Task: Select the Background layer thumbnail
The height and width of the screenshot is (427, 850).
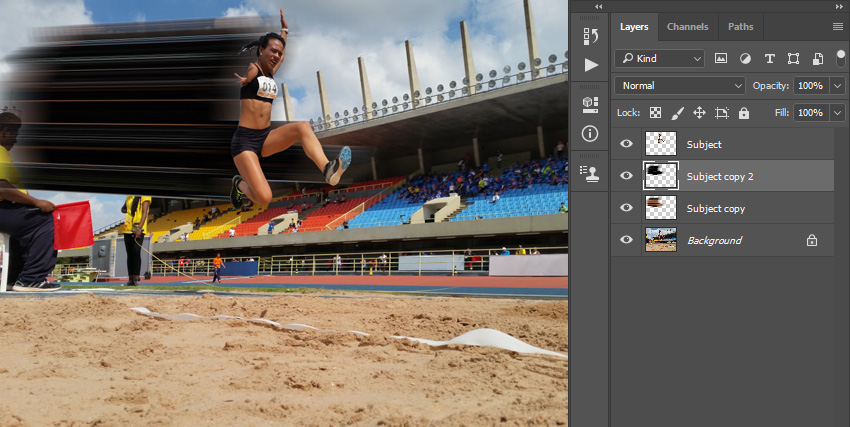Action: click(661, 240)
